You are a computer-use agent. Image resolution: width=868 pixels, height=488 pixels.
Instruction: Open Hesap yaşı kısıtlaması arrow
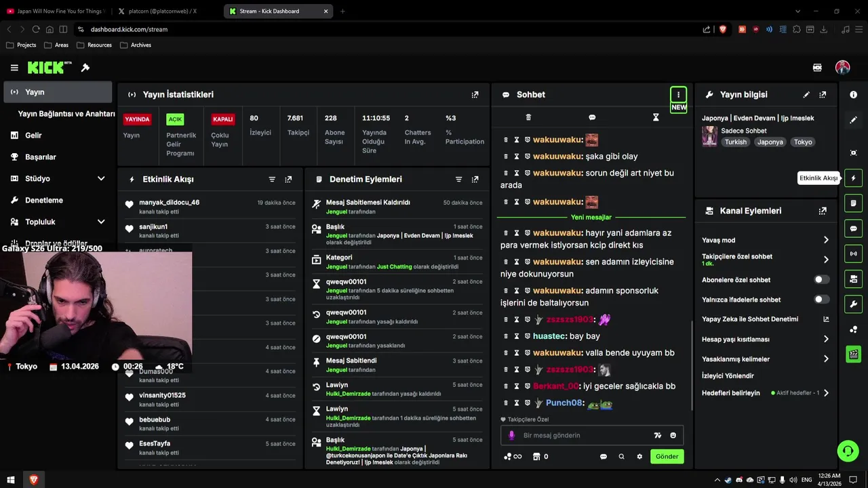(x=826, y=339)
